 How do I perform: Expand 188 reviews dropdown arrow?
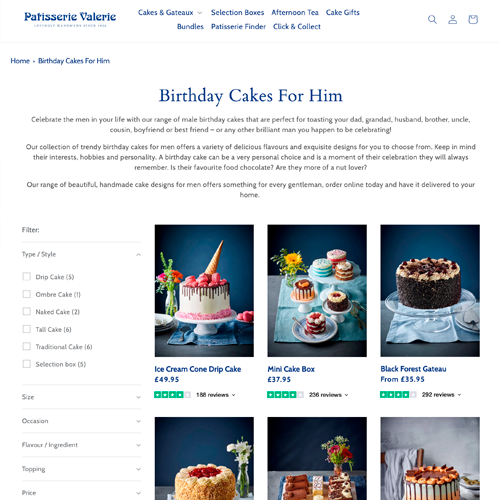pos(234,395)
